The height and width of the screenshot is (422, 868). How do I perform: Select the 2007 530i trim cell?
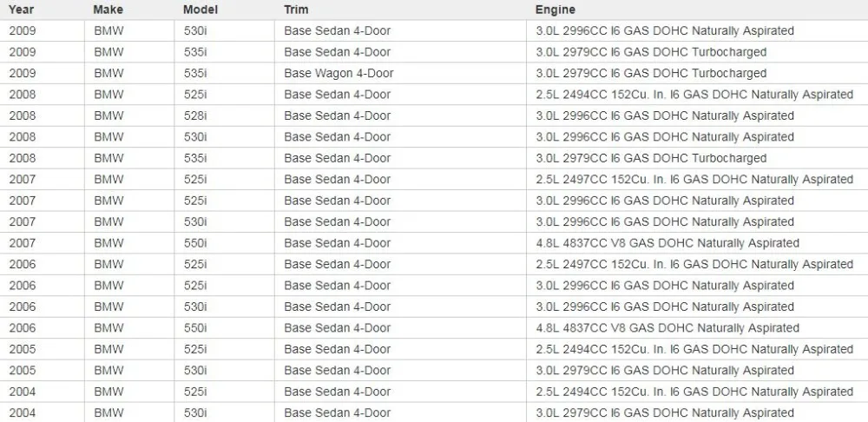pyautogui.click(x=400, y=222)
